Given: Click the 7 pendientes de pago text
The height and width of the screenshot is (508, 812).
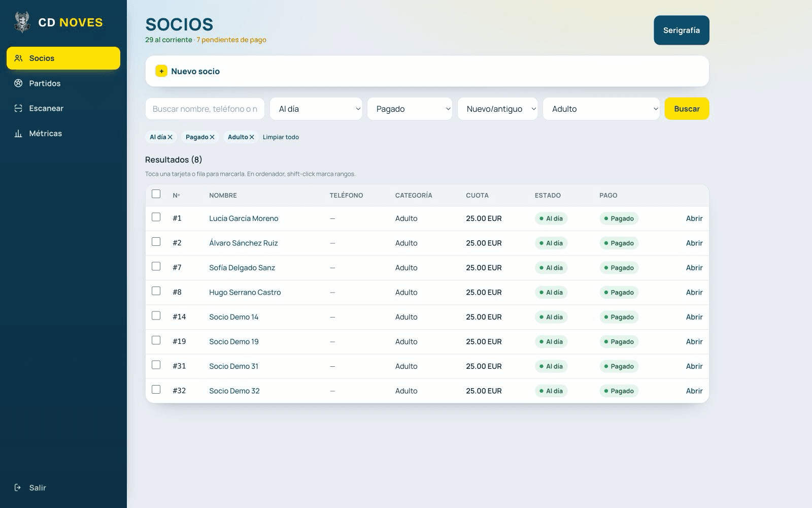Looking at the screenshot, I should click(x=231, y=40).
